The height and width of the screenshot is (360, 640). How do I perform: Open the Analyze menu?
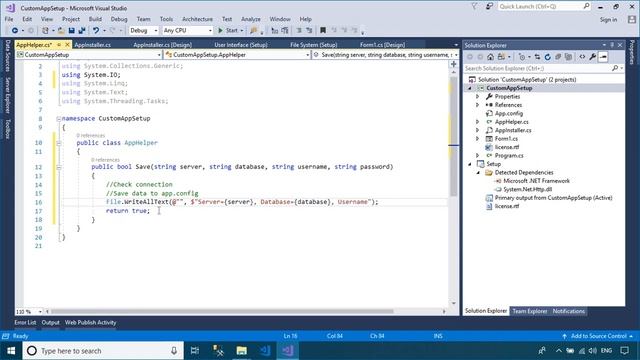pos(251,19)
